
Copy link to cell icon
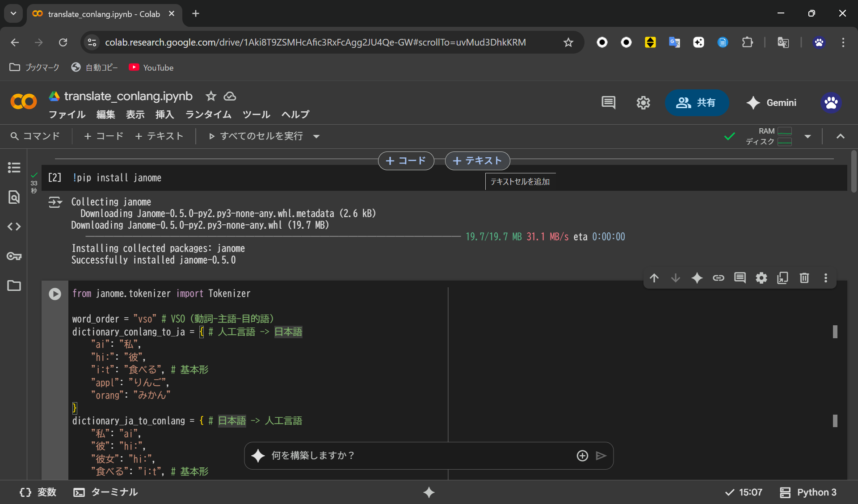718,278
